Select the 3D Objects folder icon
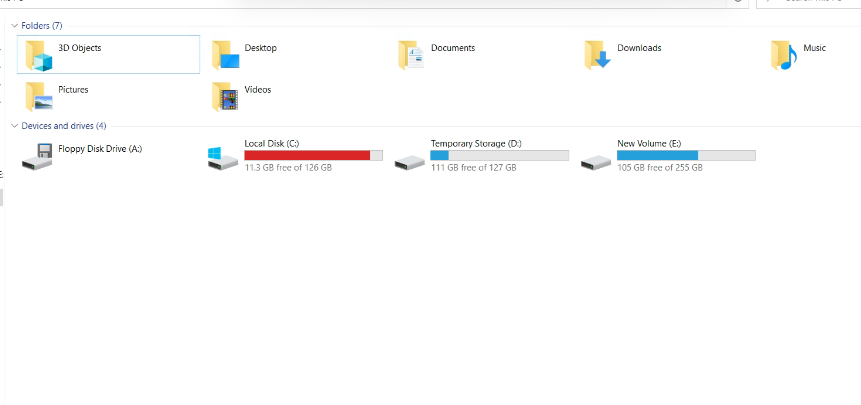The height and width of the screenshot is (405, 861). coord(39,55)
